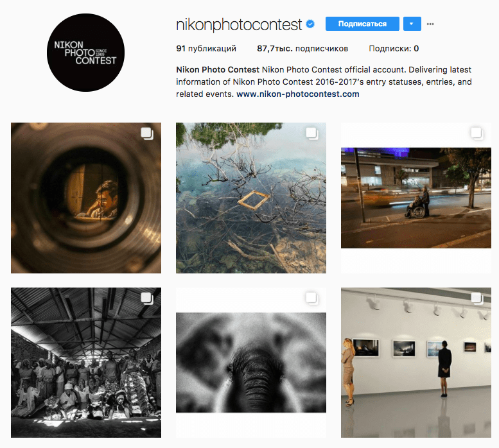Open the elephant trunk close-up photo

(251, 363)
